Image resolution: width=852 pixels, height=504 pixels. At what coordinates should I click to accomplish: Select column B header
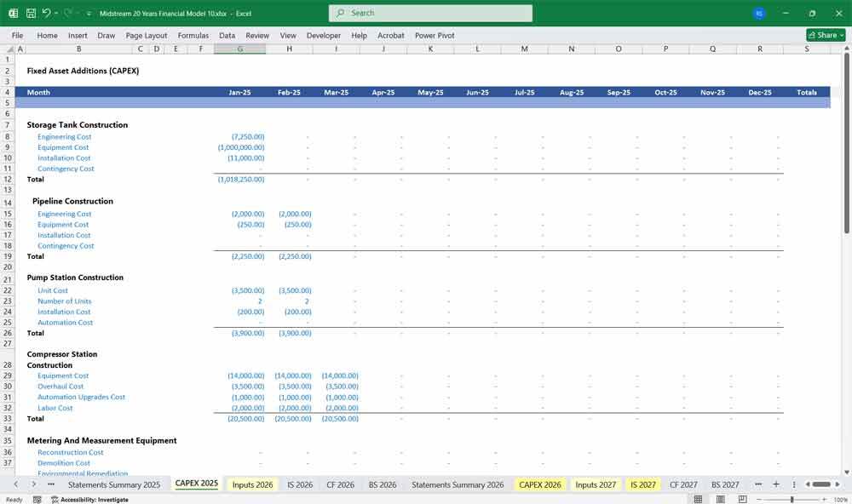click(x=78, y=49)
